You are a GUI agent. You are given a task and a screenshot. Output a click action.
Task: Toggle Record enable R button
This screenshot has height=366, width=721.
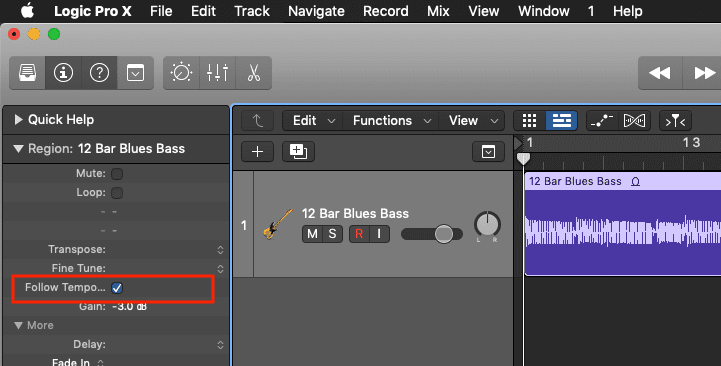359,234
